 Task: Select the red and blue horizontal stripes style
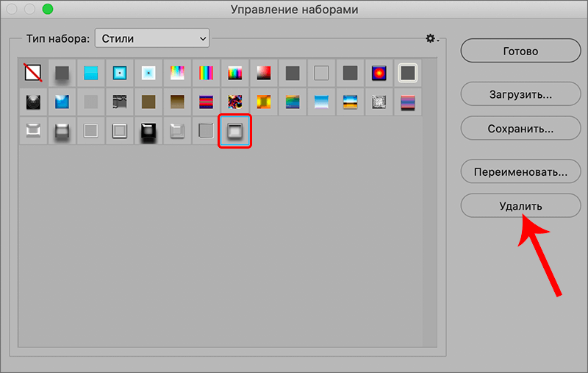click(x=207, y=102)
